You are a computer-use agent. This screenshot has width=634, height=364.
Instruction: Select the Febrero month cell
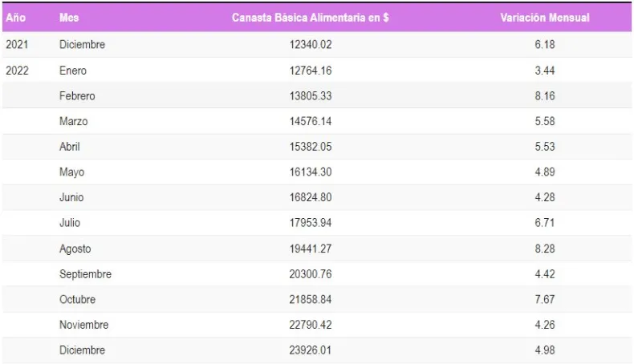point(77,96)
